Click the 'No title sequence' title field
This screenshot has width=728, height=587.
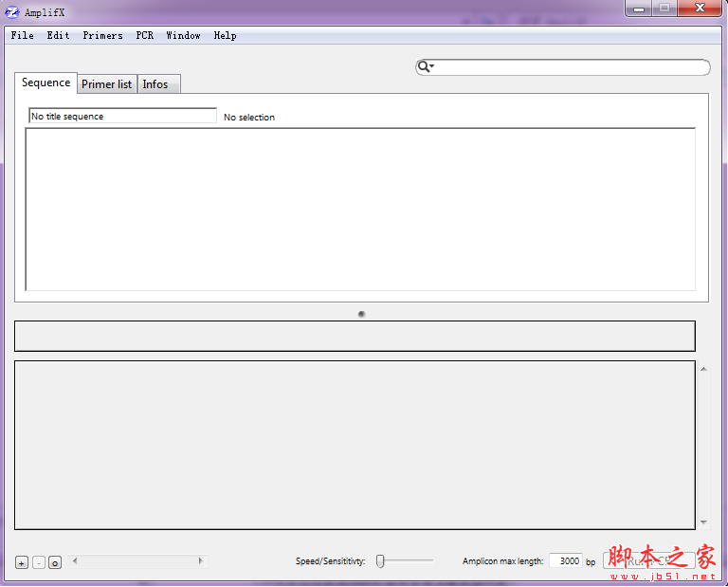point(122,116)
